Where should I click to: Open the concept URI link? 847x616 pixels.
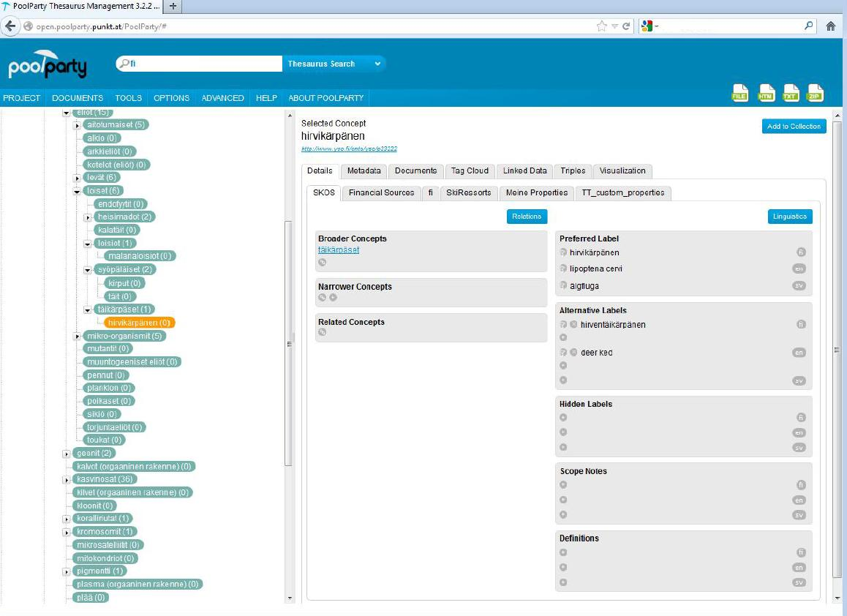pyautogui.click(x=349, y=149)
